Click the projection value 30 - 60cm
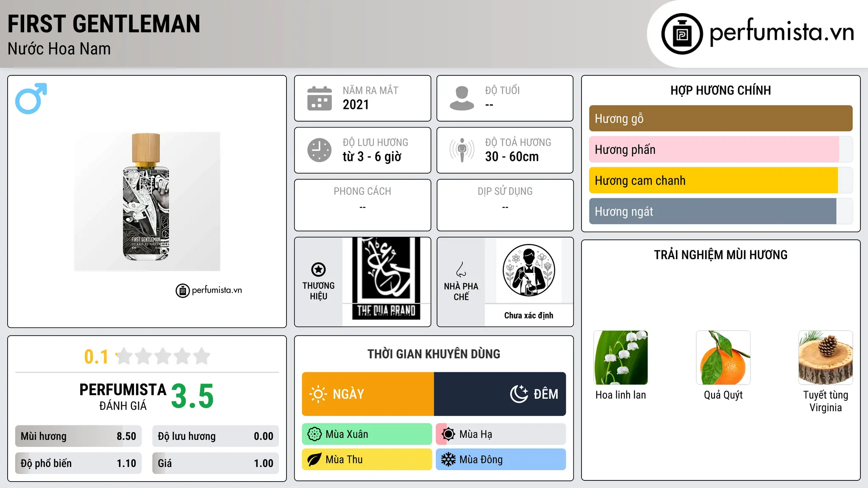The height and width of the screenshot is (488, 868). coord(512,157)
